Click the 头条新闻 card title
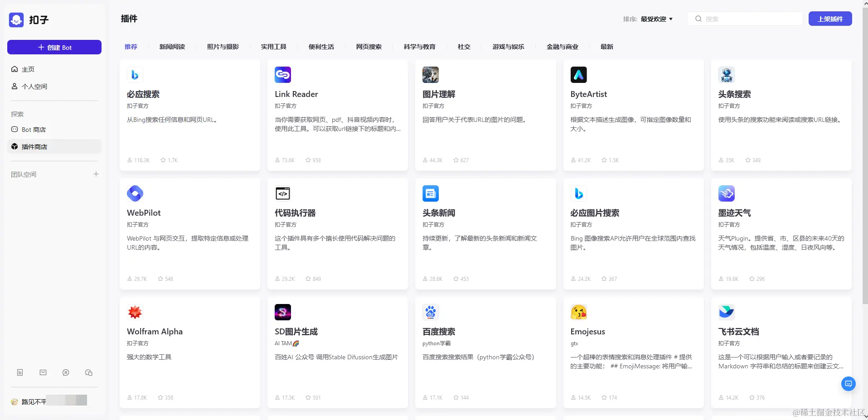 tap(439, 213)
